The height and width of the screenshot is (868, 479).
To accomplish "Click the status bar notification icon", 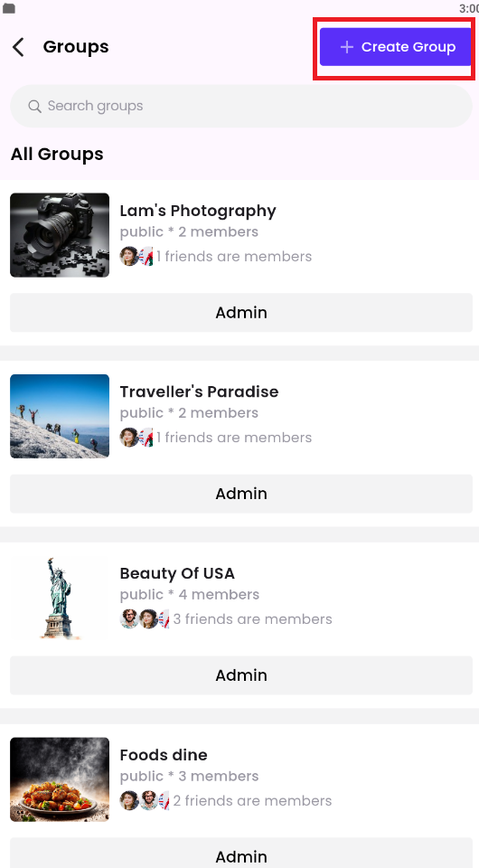I will click(x=9, y=8).
